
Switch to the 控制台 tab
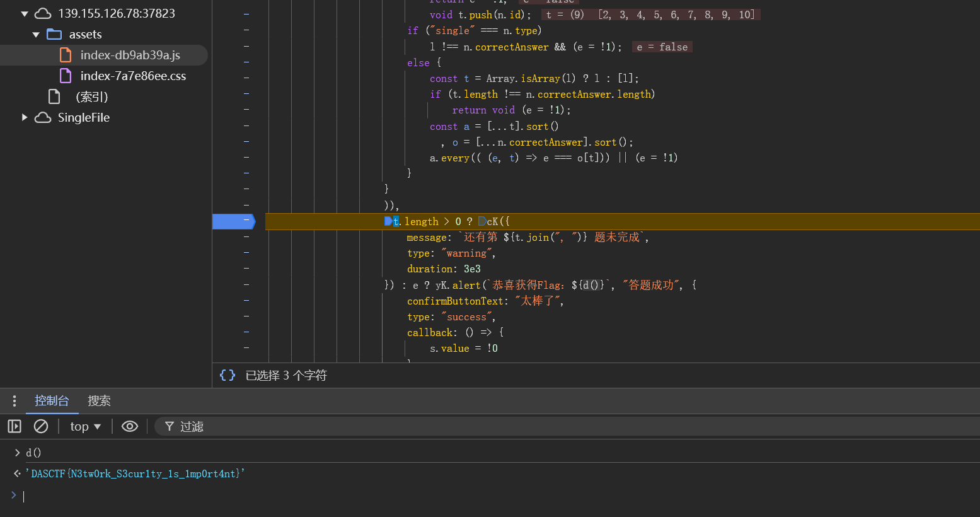(52, 400)
